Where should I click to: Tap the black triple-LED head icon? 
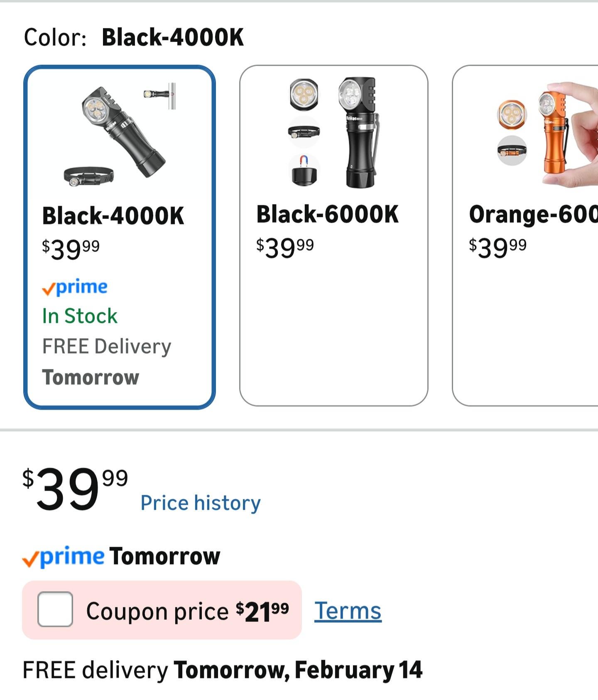304,95
